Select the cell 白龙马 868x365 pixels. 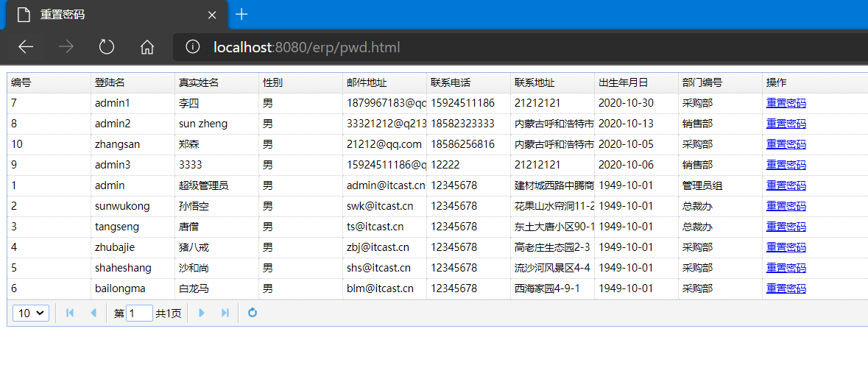click(x=217, y=288)
